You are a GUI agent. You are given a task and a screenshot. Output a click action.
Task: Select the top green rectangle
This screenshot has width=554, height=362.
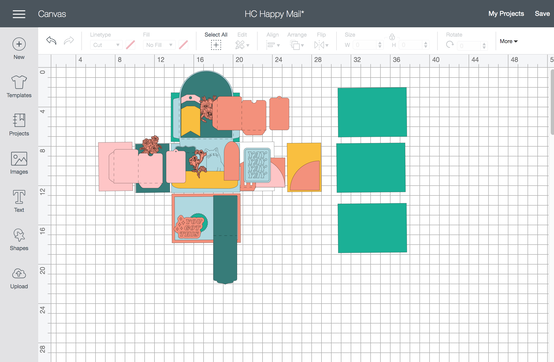tap(372, 112)
